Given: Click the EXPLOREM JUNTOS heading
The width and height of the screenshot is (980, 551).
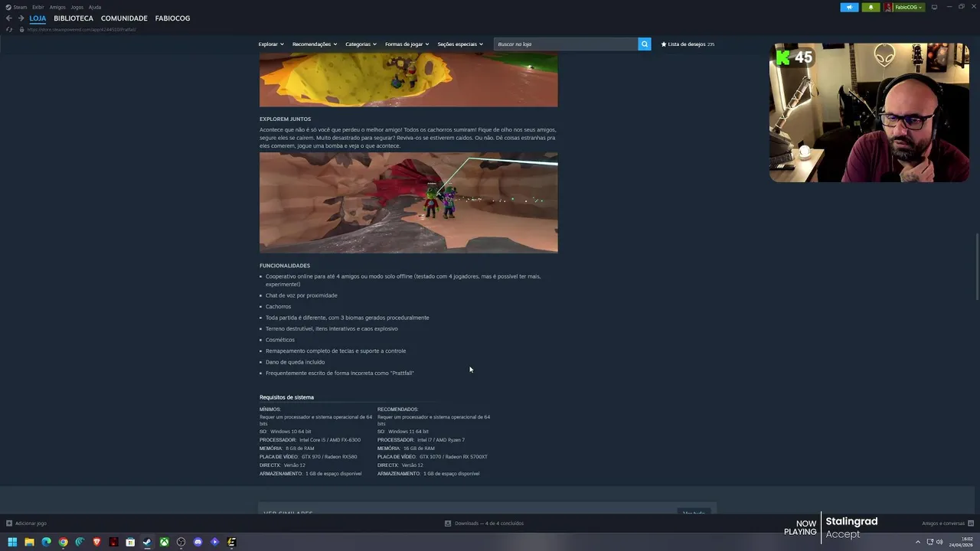Looking at the screenshot, I should [285, 119].
